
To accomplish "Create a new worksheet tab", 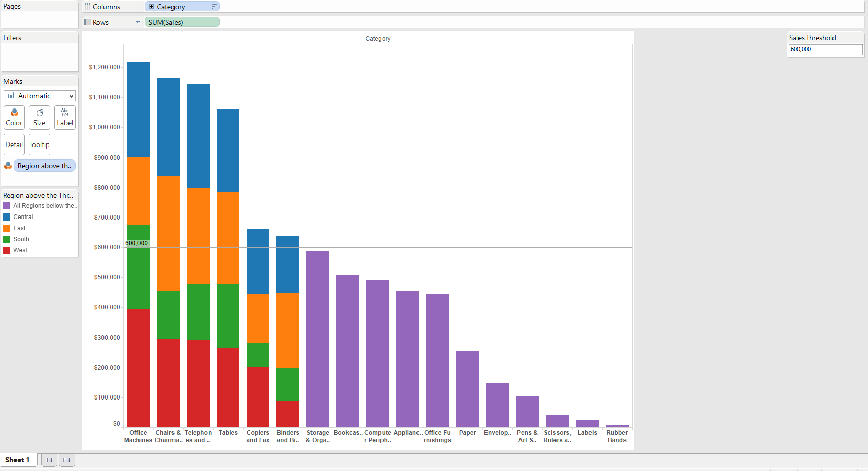I will click(x=49, y=460).
